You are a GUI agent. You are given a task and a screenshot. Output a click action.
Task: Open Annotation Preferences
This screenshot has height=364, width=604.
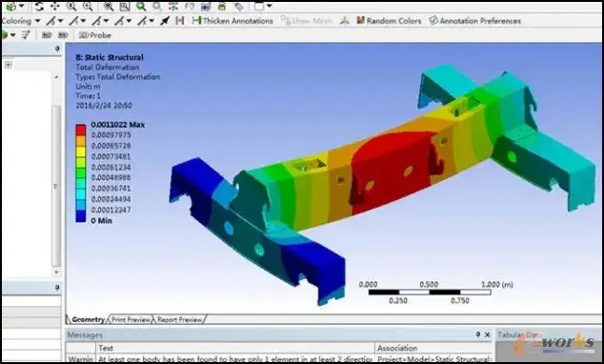[x=475, y=21]
